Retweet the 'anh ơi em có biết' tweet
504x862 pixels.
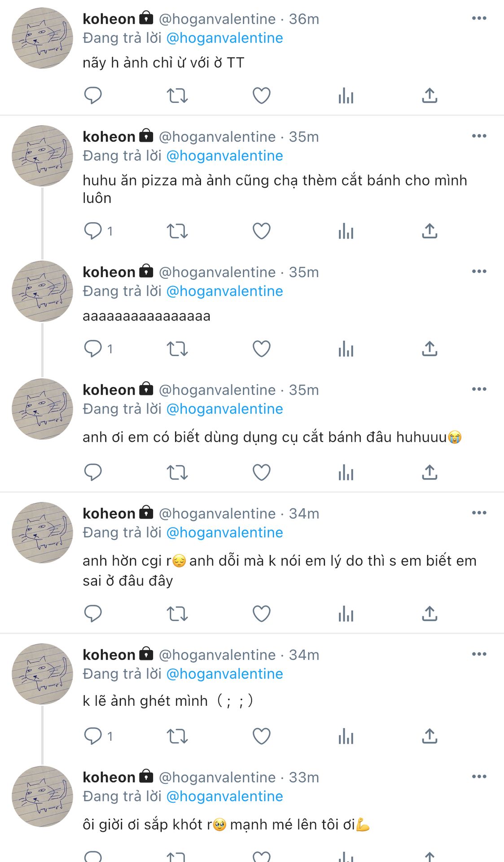pos(177,472)
